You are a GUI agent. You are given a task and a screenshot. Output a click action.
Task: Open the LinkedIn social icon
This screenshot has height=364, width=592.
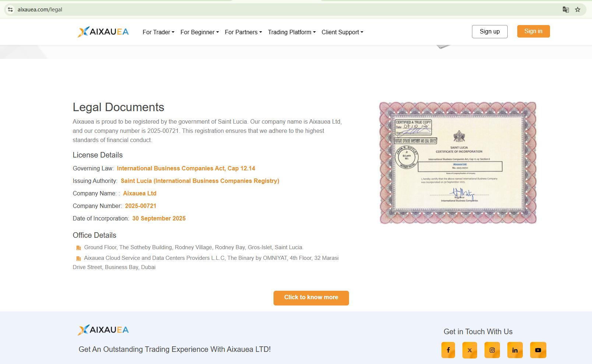[515, 350]
